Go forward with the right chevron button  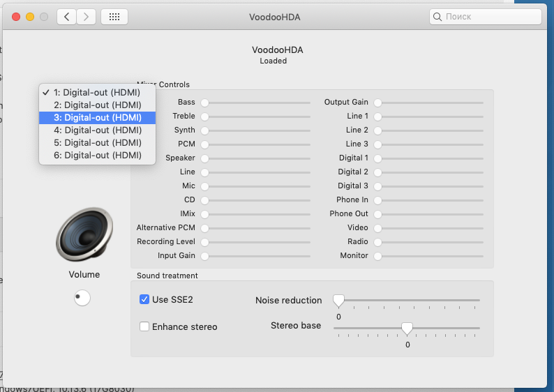click(86, 17)
